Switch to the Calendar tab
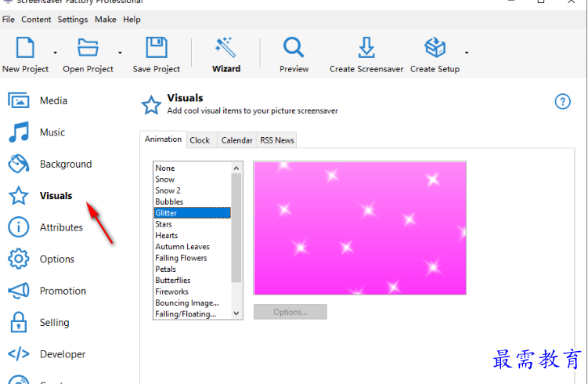 click(x=236, y=140)
